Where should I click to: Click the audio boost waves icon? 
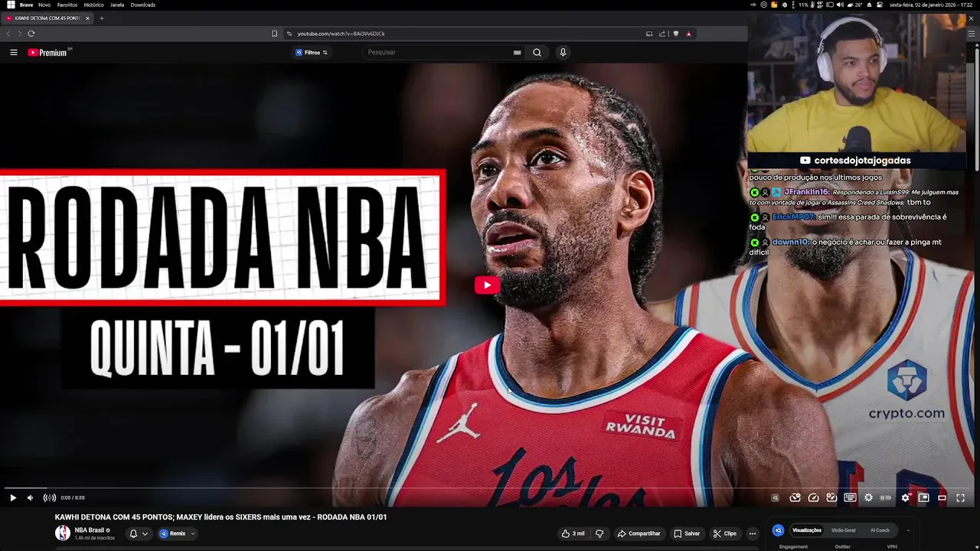pos(50,497)
